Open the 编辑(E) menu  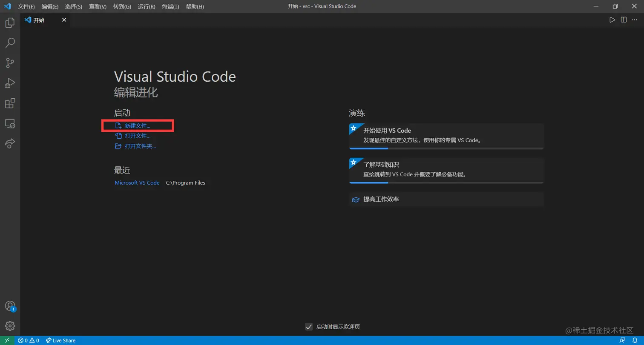50,6
